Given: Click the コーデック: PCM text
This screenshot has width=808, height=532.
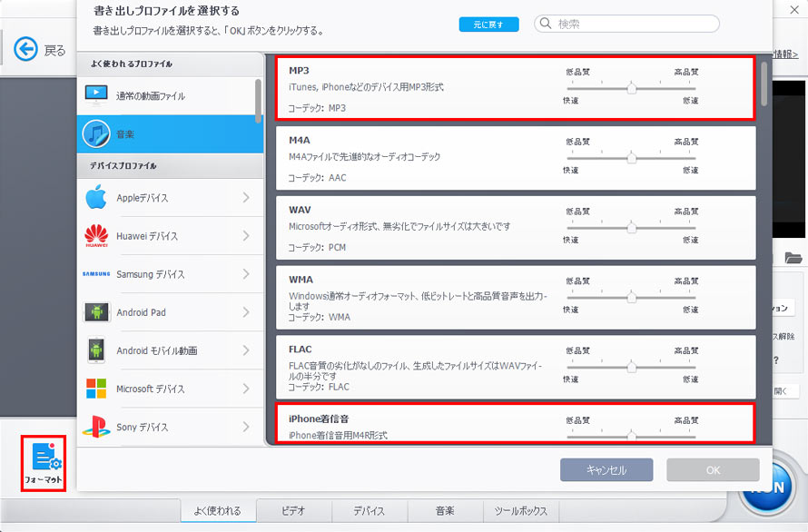Looking at the screenshot, I should click(317, 248).
